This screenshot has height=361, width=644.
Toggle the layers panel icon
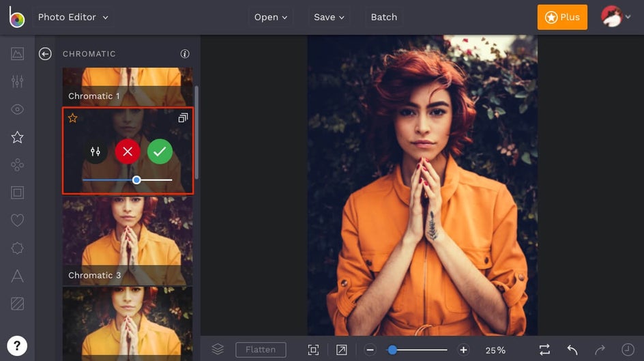pyautogui.click(x=218, y=349)
